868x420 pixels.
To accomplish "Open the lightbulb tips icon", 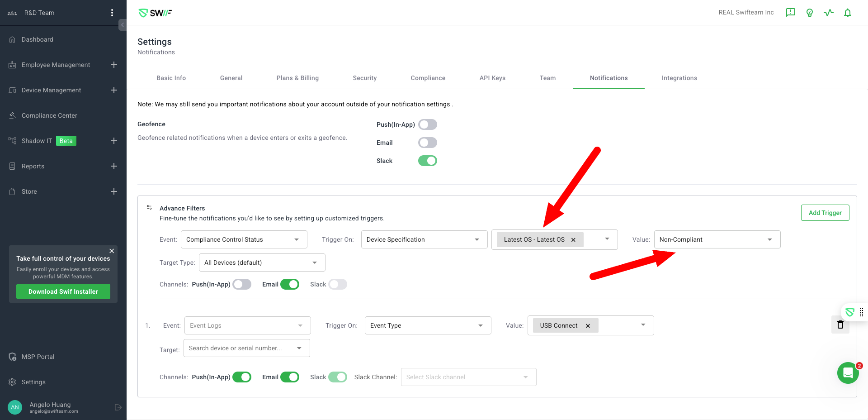I will click(809, 13).
